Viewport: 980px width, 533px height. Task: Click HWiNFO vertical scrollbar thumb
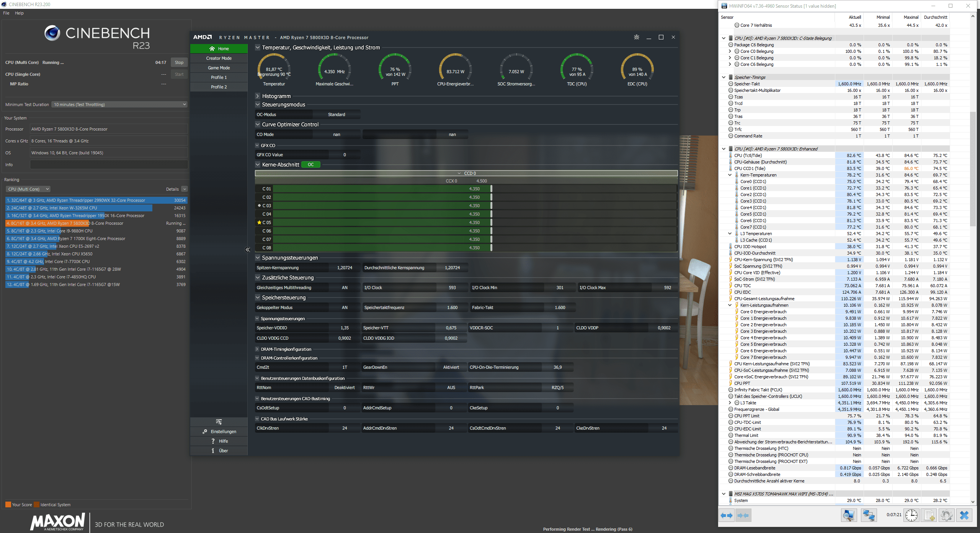973,168
